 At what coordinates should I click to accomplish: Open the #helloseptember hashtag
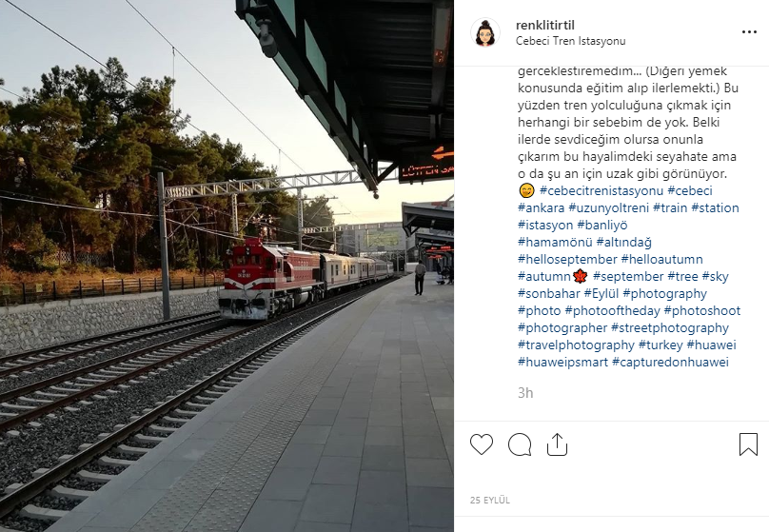[567, 260]
